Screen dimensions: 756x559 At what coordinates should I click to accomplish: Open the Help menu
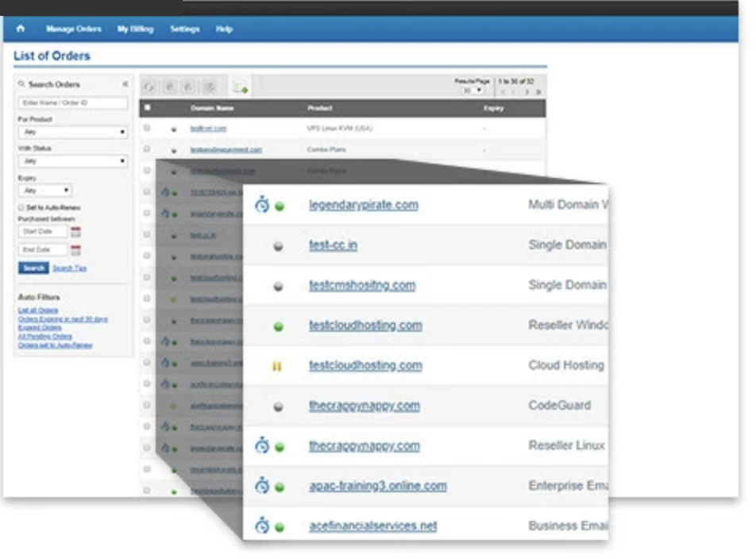224,29
